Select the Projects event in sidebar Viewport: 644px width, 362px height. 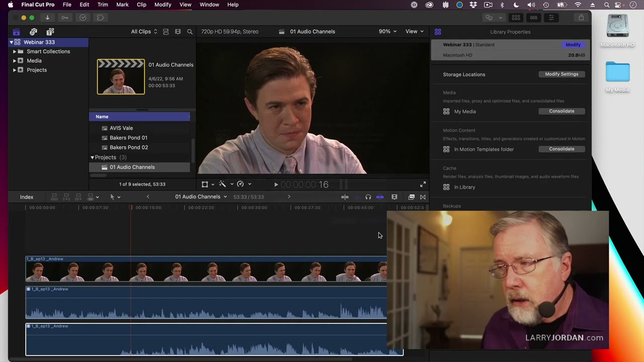point(37,70)
